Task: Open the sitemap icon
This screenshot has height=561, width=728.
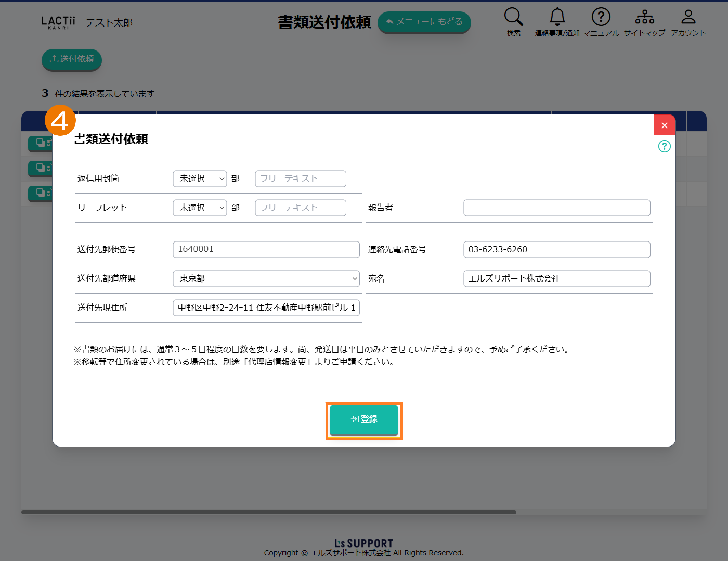Action: [x=644, y=17]
